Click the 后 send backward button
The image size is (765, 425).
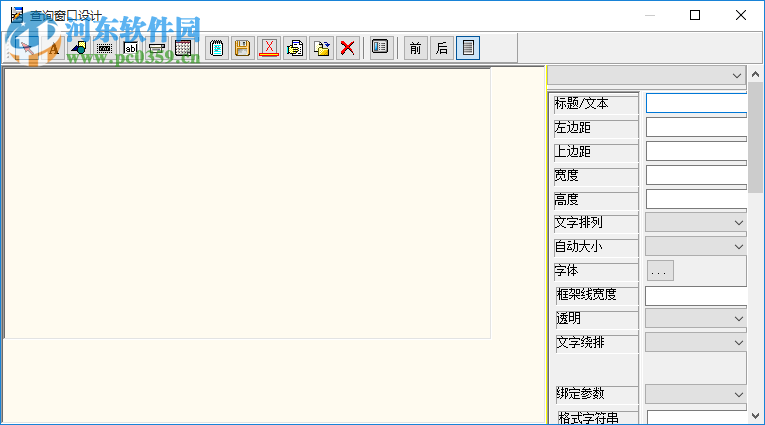tap(442, 48)
